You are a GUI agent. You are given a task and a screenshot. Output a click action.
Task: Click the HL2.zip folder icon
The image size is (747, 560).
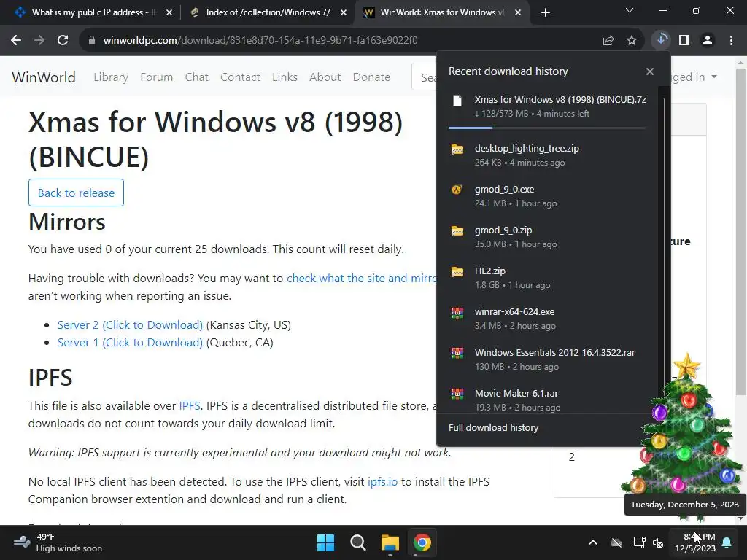pos(457,271)
